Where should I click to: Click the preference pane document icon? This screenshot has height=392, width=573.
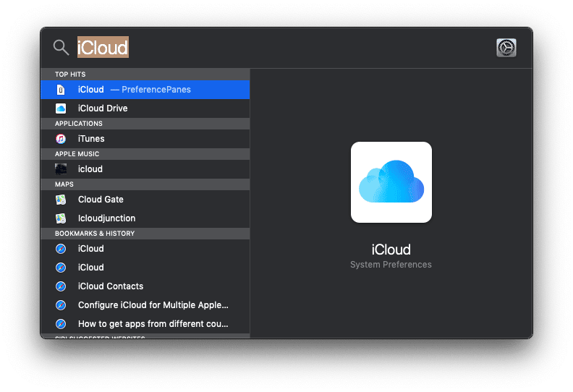(61, 90)
